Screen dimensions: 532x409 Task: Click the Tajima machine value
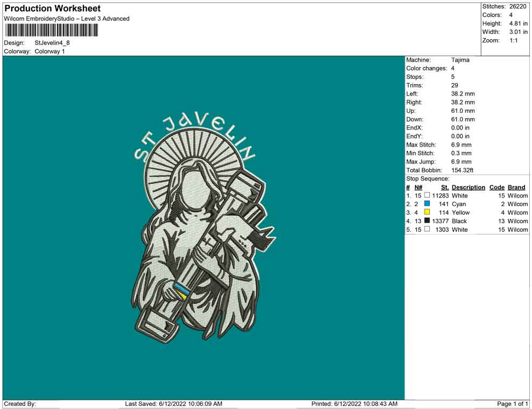coord(460,60)
